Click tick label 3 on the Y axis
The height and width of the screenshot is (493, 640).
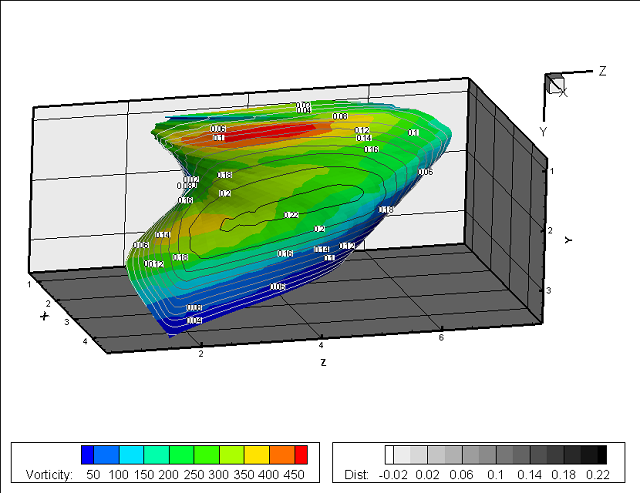(549, 289)
